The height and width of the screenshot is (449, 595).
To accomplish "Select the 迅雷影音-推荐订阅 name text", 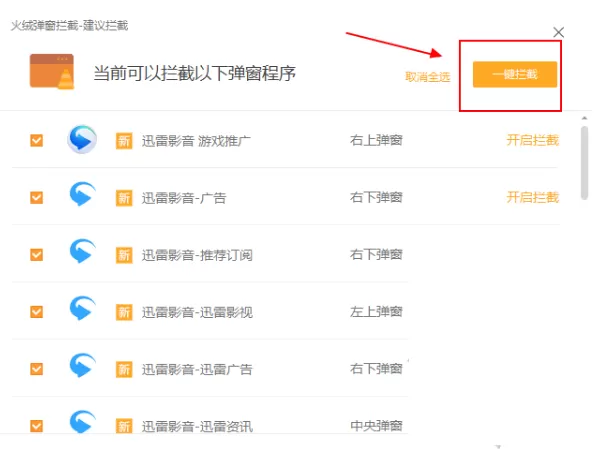I will 197,255.
